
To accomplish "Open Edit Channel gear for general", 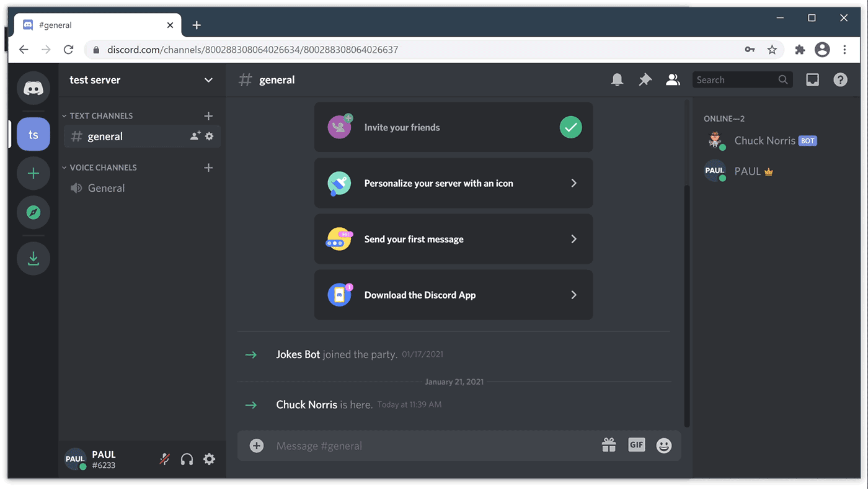I will click(210, 136).
